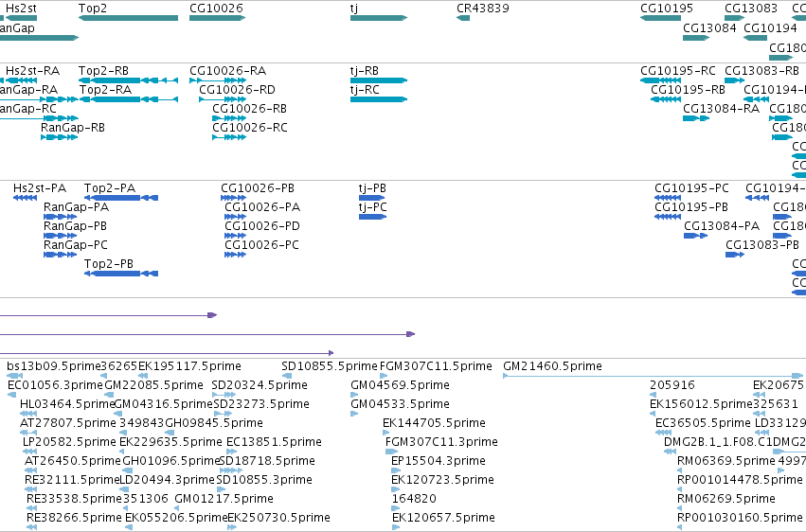Image resolution: width=806 pixels, height=532 pixels.
Task: Click the tj-PC protein label
Action: click(x=372, y=207)
